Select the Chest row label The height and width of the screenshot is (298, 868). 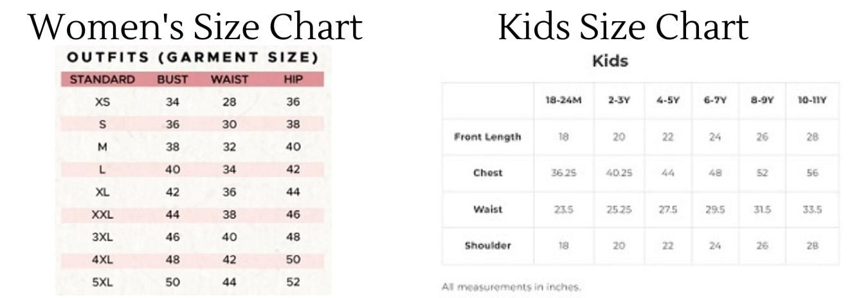[487, 173]
